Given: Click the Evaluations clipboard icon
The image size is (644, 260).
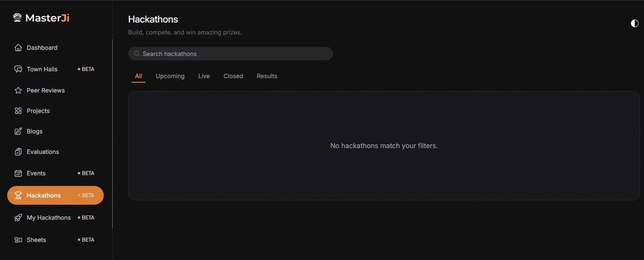Looking at the screenshot, I should pyautogui.click(x=18, y=152).
